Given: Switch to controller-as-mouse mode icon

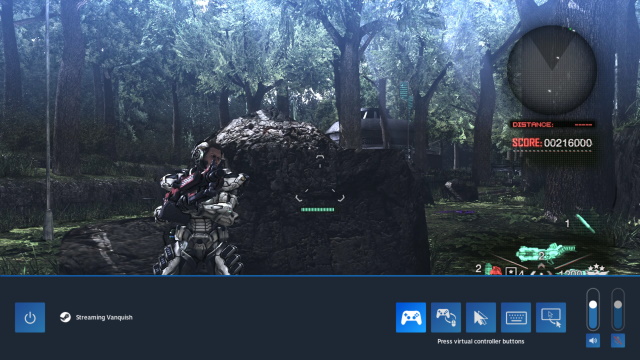Looking at the screenshot, I should point(446,317).
